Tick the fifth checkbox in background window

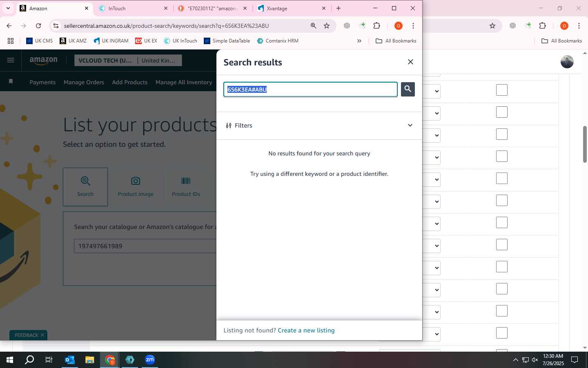[502, 178]
